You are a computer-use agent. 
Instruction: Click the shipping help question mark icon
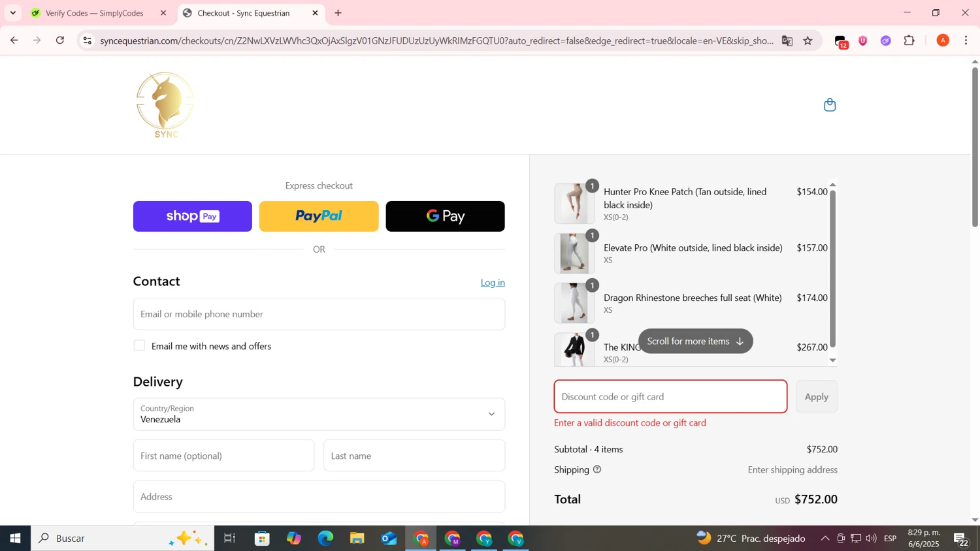point(597,469)
